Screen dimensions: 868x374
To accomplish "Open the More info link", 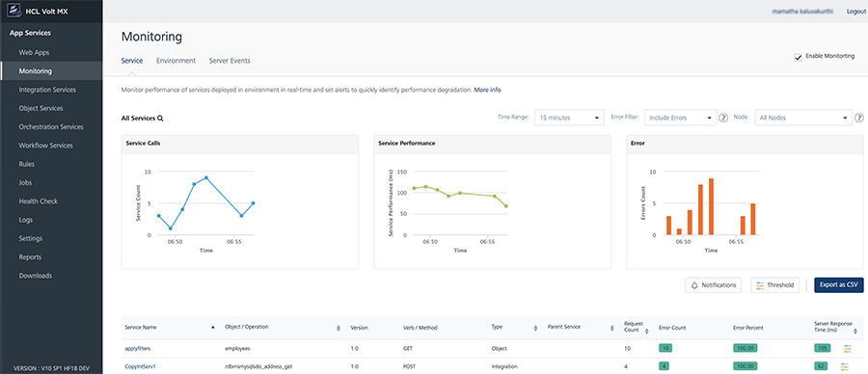I will 487,90.
